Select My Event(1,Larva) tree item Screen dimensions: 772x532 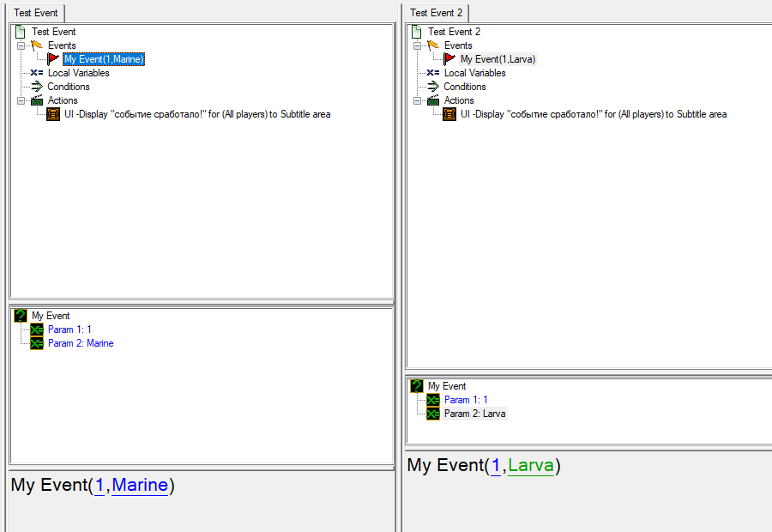[498, 59]
